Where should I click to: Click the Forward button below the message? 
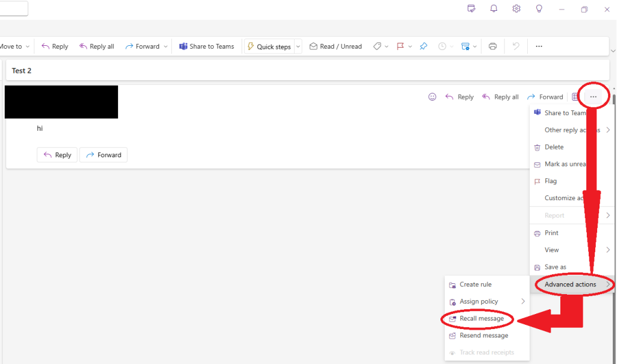(103, 155)
